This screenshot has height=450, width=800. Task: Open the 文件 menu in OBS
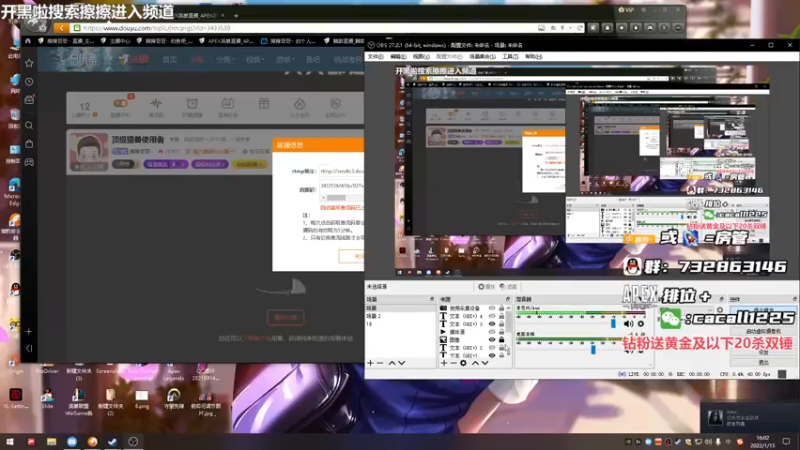[376, 57]
